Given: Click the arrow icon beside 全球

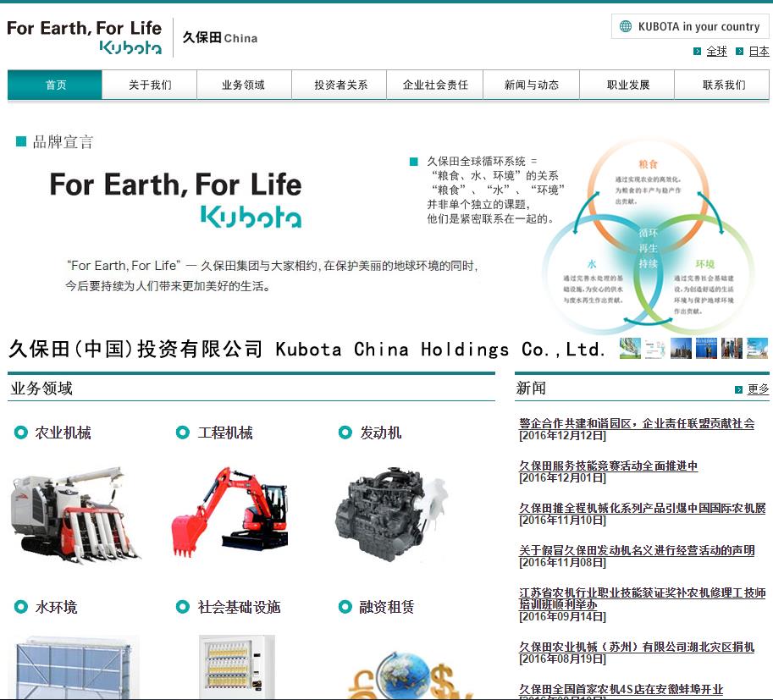Looking at the screenshot, I should 697,52.
